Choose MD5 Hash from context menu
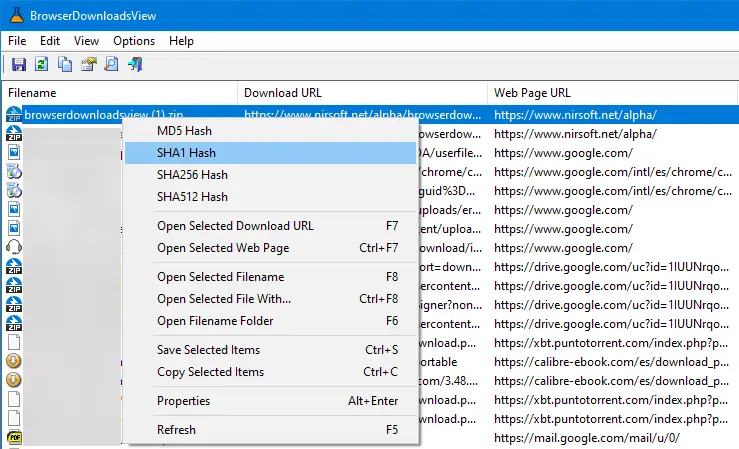The height and width of the screenshot is (449, 739). [184, 131]
